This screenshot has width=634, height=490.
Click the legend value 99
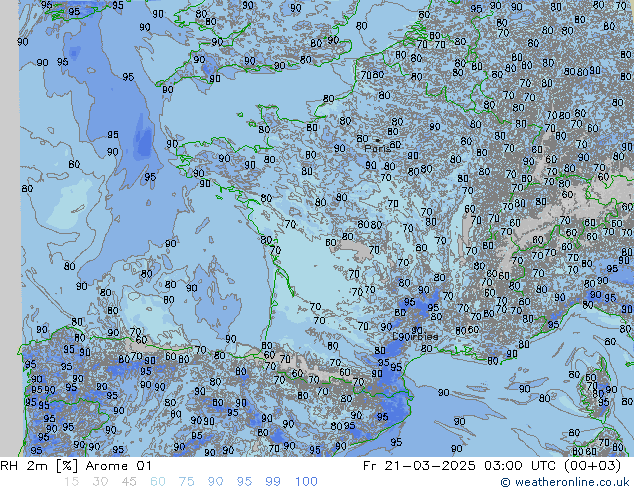(273, 482)
